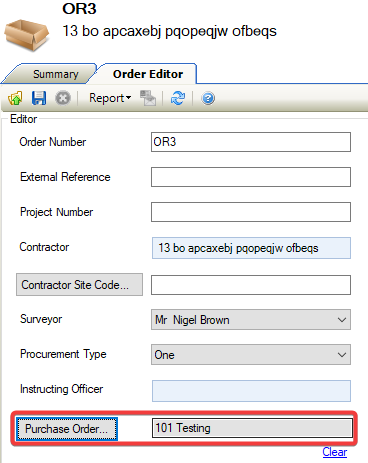
Task: Click the Purchase Order... button
Action: pos(67,429)
